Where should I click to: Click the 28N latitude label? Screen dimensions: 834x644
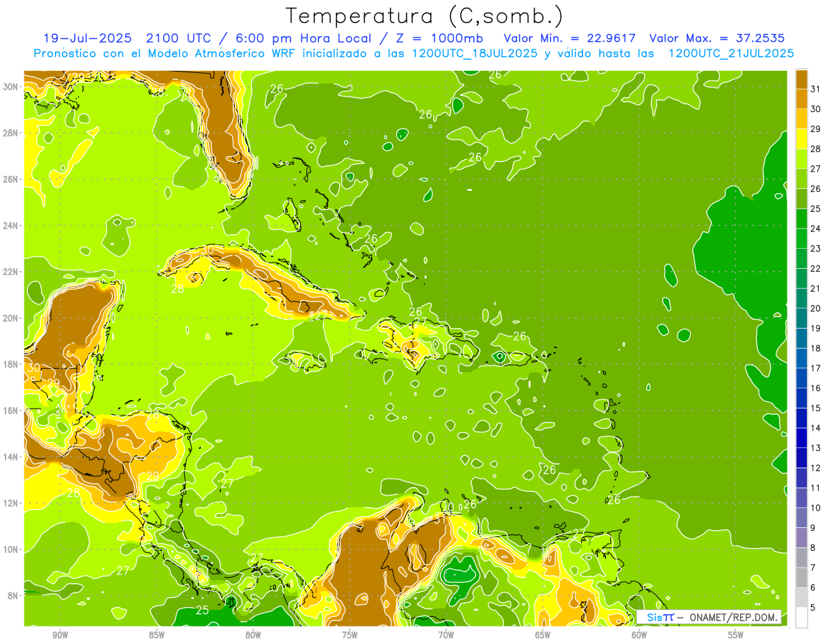[10, 133]
